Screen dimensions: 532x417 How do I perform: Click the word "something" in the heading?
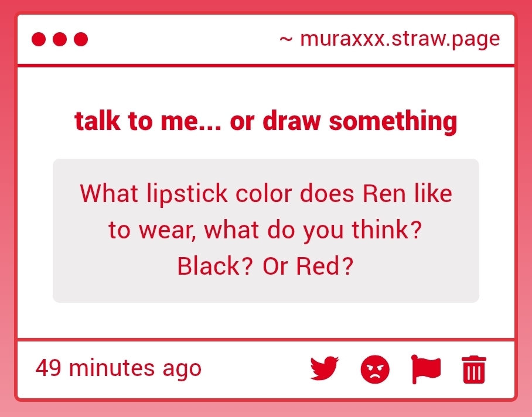(393, 121)
